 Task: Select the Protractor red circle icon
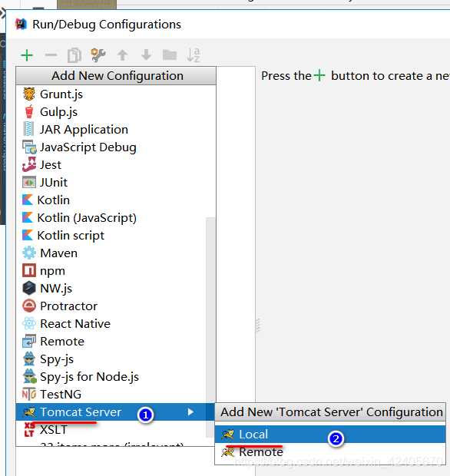29,306
